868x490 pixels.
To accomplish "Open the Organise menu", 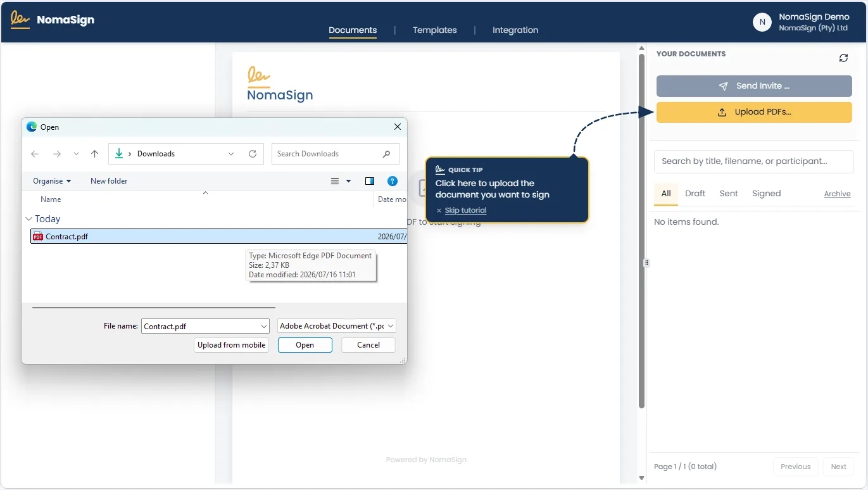I will tap(52, 181).
